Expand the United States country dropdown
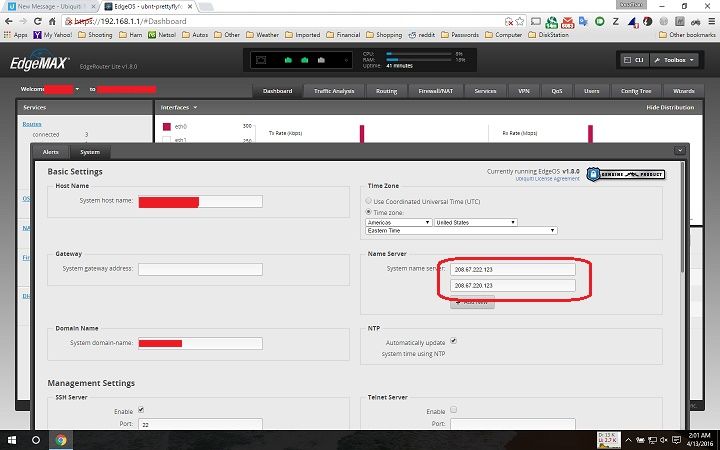Screen dimensions: 720x450 pos(476,222)
